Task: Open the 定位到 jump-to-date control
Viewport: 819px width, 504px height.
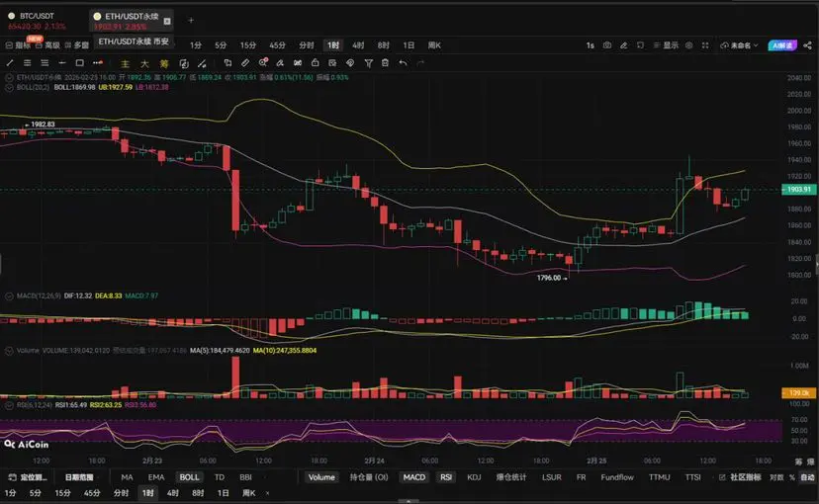Action: coord(28,477)
